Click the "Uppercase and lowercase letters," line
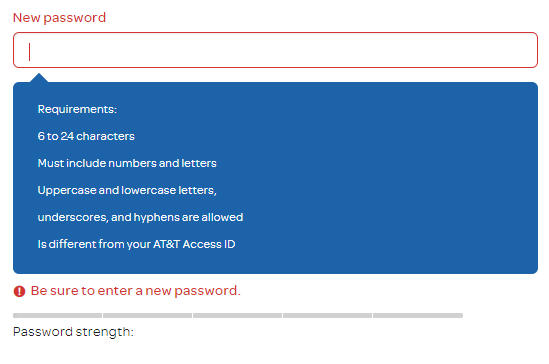549x364 pixels. tap(127, 190)
